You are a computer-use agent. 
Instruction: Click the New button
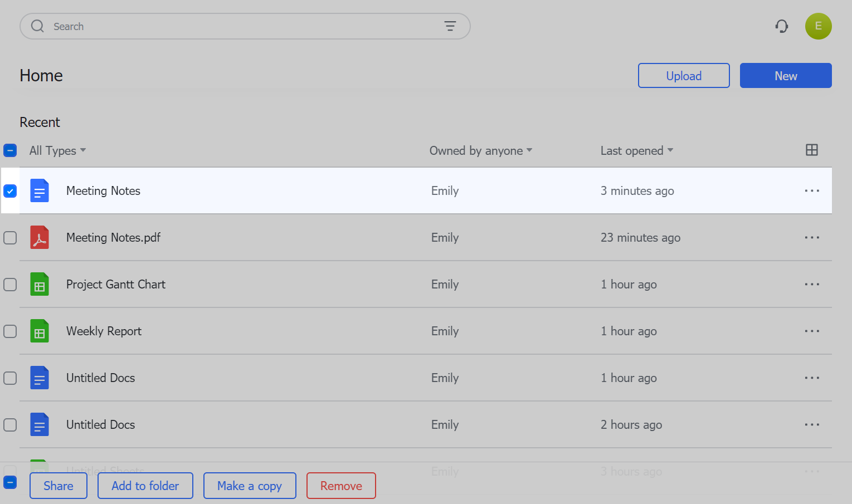tap(786, 76)
